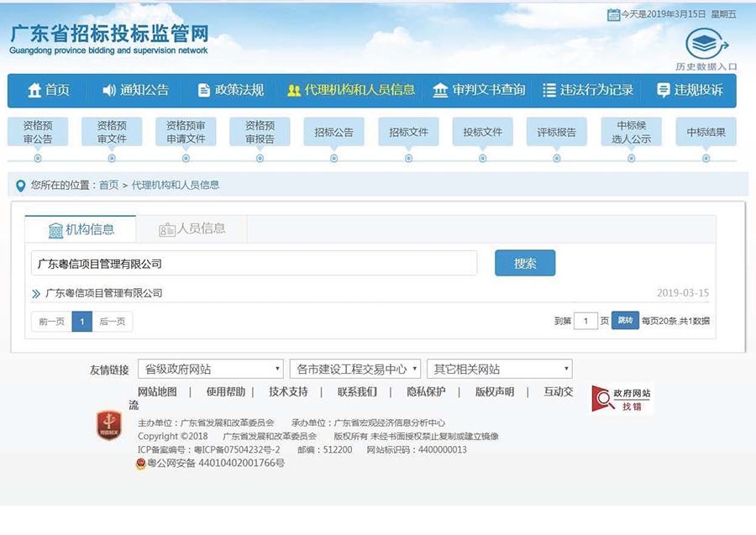Click the 招标公告 category button
Image resolution: width=756 pixels, height=535 pixels.
[x=333, y=132]
